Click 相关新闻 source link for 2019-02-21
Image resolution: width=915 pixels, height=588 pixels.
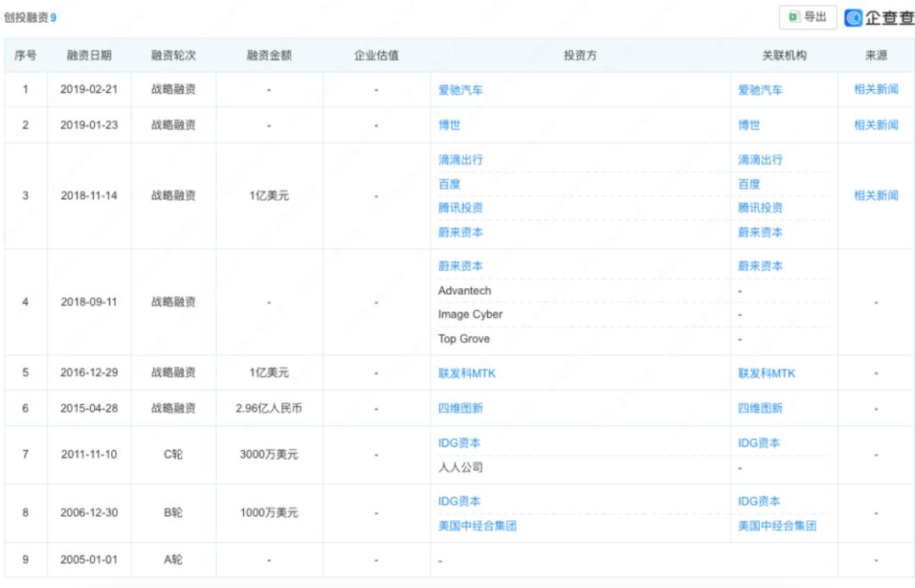(x=875, y=90)
